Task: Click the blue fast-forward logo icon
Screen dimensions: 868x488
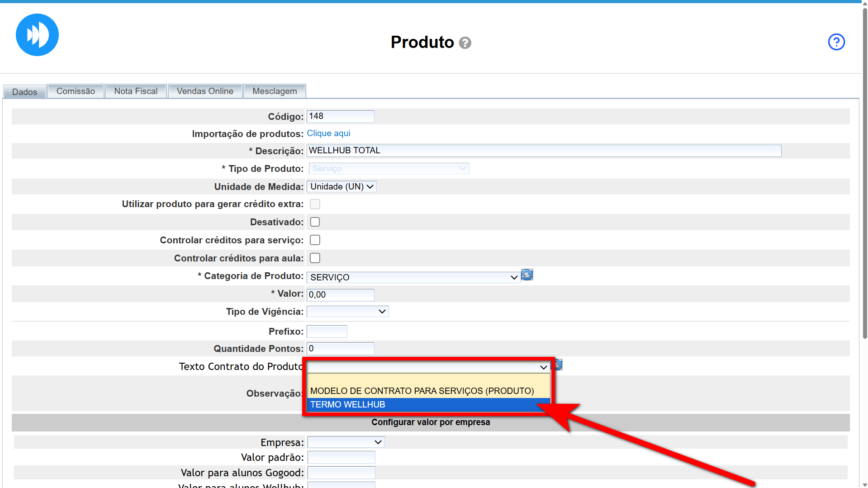Action: (x=37, y=35)
